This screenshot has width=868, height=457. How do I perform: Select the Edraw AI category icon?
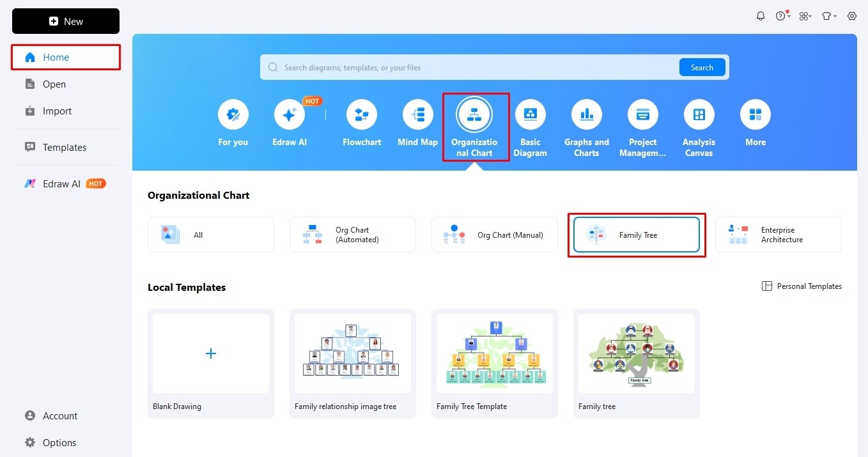[290, 115]
